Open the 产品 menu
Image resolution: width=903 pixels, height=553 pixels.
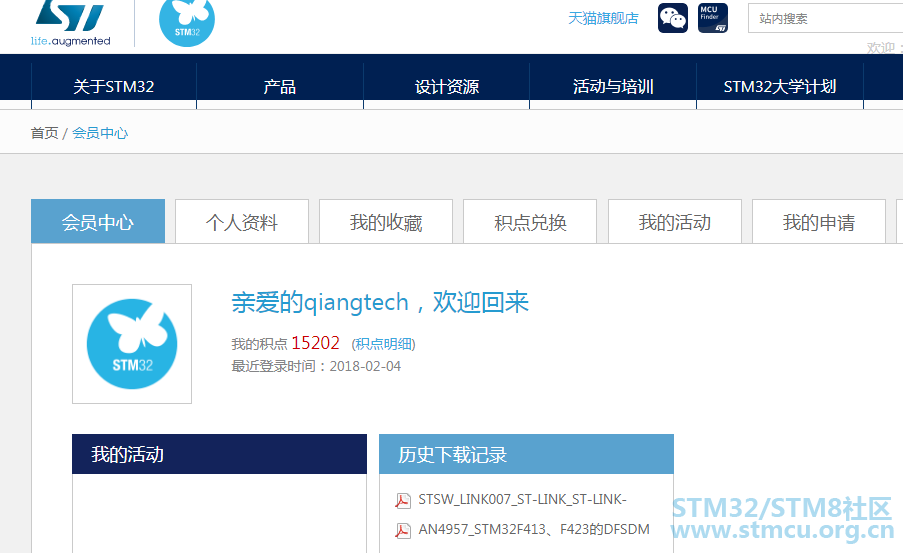coord(280,86)
